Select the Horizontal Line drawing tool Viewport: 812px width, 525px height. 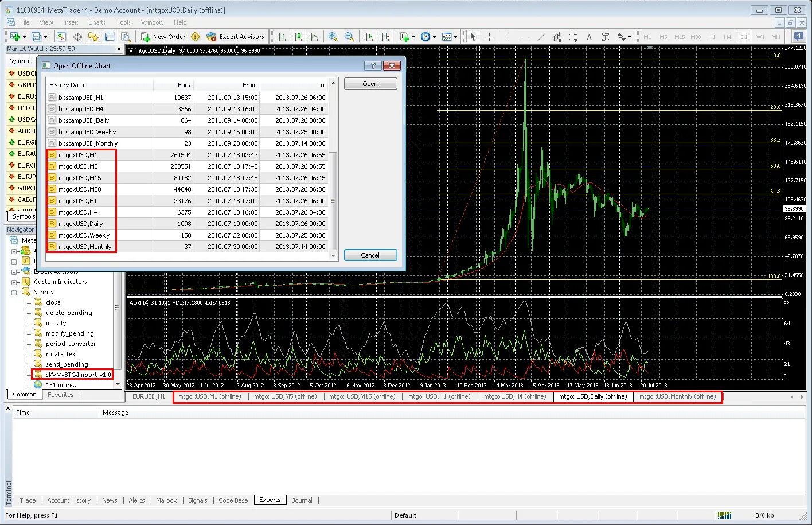(525, 37)
